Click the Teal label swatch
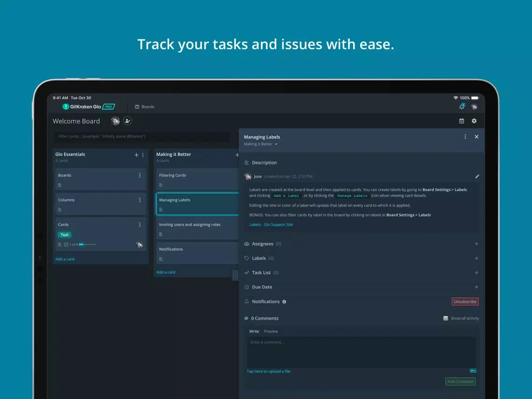Viewport: 532px width, 399px height. (x=65, y=235)
